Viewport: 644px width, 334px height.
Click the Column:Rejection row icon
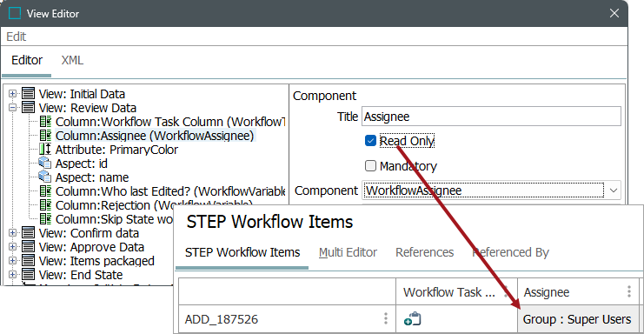(x=45, y=205)
